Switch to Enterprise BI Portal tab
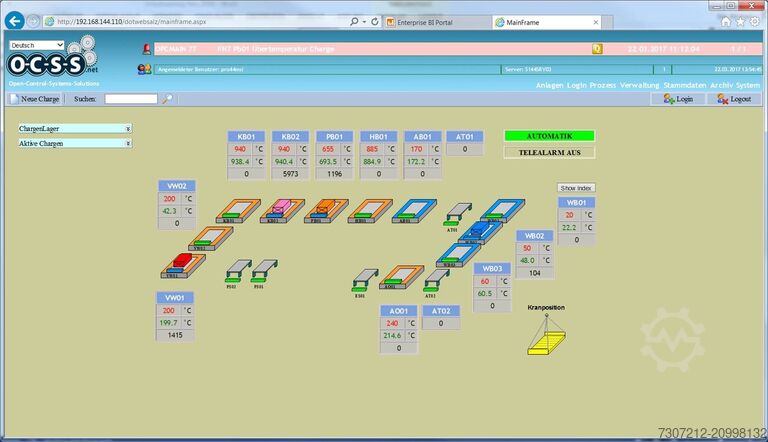The image size is (768, 442). tap(437, 23)
